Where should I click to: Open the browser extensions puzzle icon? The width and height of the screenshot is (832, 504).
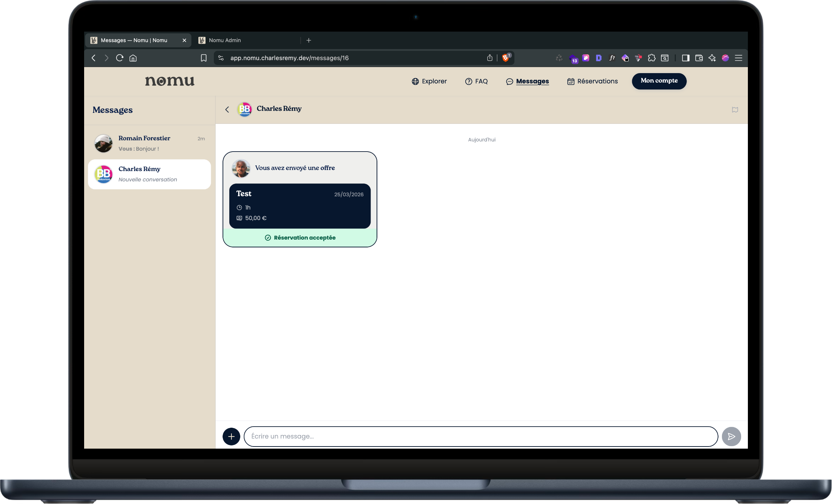(651, 58)
